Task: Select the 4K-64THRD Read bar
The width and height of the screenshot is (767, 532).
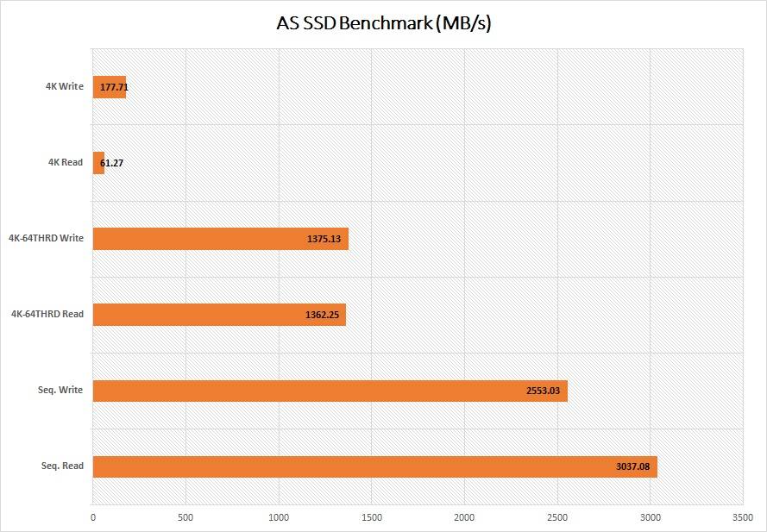Action: (220, 315)
